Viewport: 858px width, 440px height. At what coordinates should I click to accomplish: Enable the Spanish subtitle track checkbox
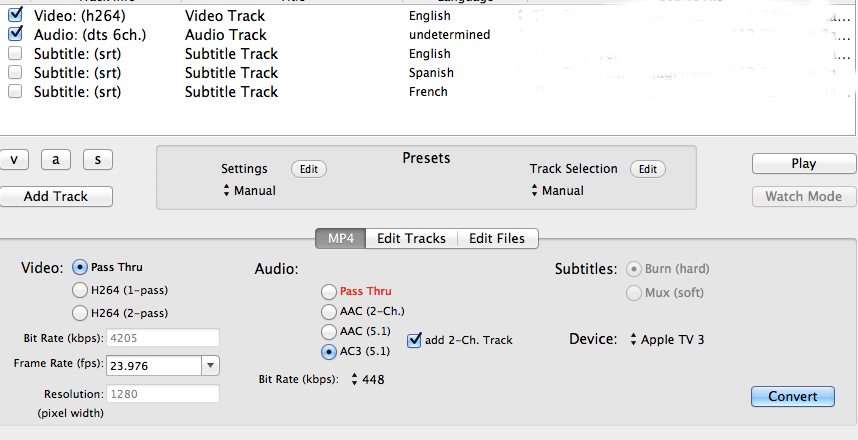pyautogui.click(x=15, y=73)
